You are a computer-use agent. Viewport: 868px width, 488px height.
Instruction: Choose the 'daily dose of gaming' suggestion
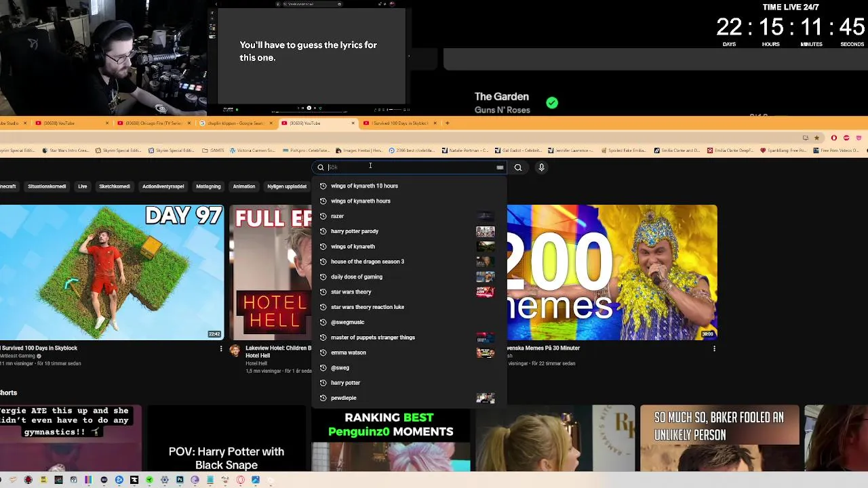click(x=409, y=277)
